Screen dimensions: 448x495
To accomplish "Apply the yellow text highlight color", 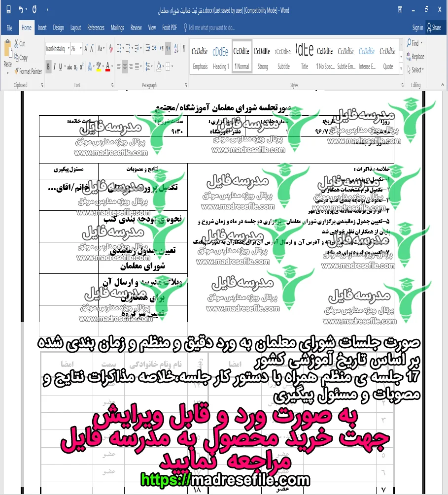I will [x=99, y=66].
